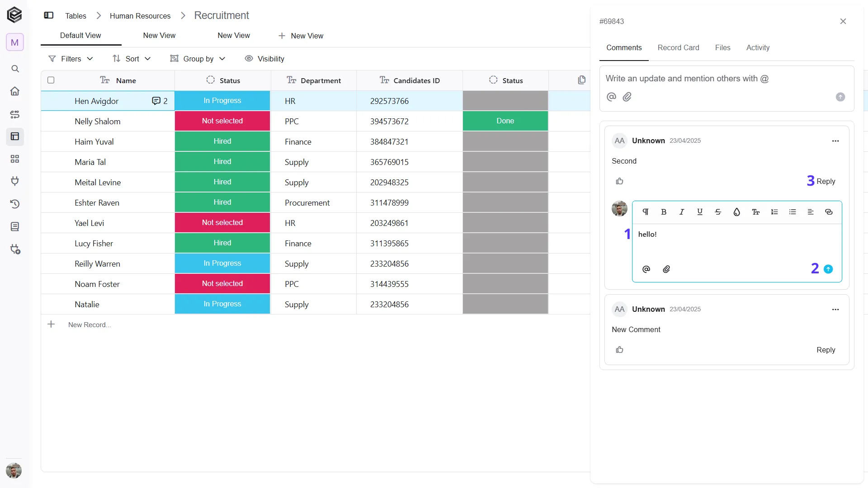This screenshot has height=488, width=868.
Task: Toggle the select-all rows checkbox
Action: tap(51, 80)
